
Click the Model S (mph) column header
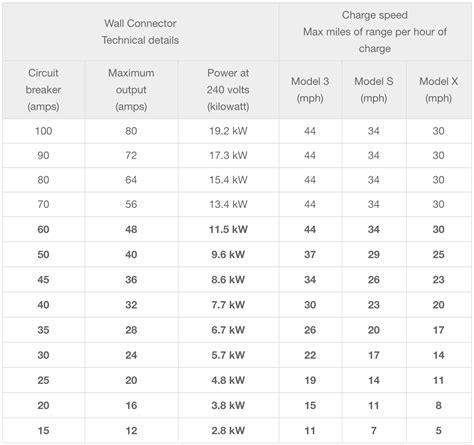(374, 90)
